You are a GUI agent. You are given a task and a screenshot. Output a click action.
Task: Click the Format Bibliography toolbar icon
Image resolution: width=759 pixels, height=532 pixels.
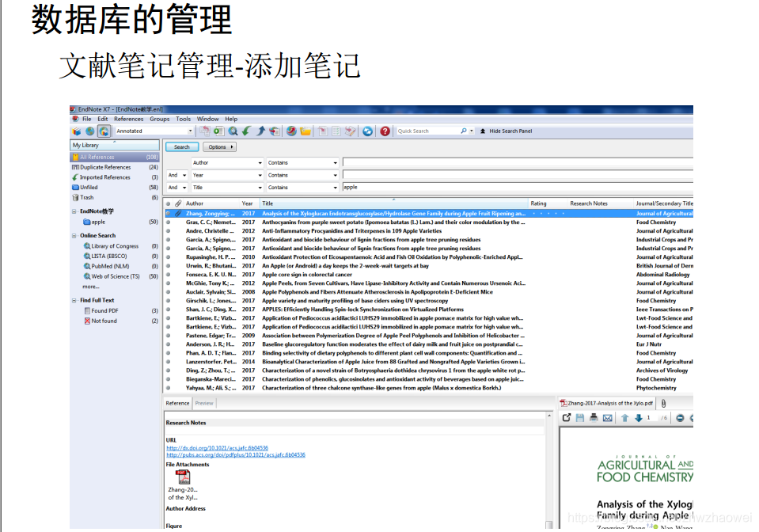click(336, 131)
